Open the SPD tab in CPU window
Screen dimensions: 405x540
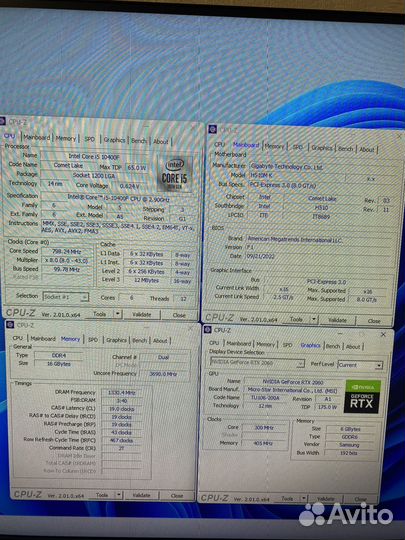(90, 139)
